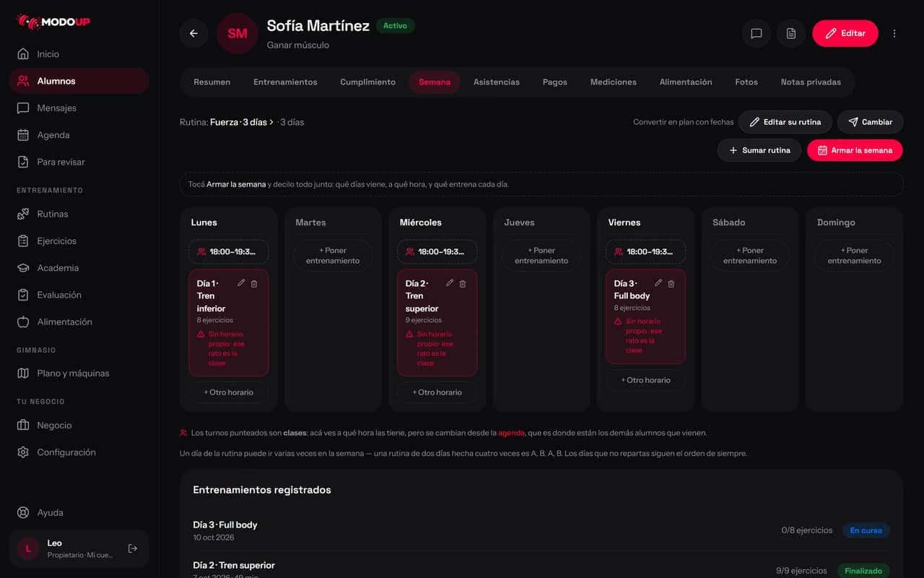Open the agenda link in the note

click(x=512, y=433)
